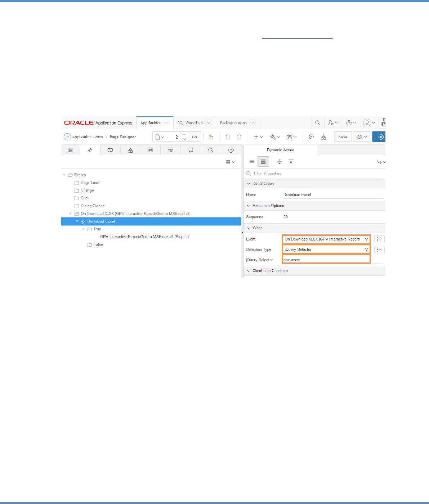Select the GPV Interactive Report plug-in action

click(144, 237)
